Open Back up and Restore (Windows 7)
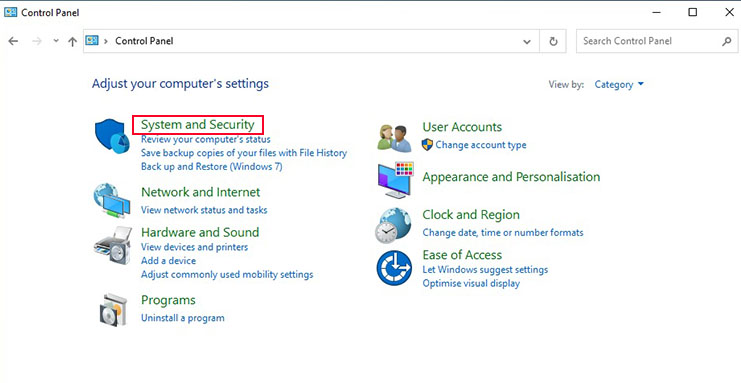 (212, 167)
